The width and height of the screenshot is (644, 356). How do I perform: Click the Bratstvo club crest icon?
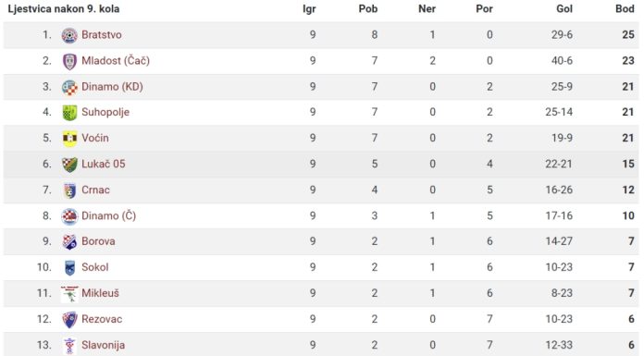(x=69, y=35)
